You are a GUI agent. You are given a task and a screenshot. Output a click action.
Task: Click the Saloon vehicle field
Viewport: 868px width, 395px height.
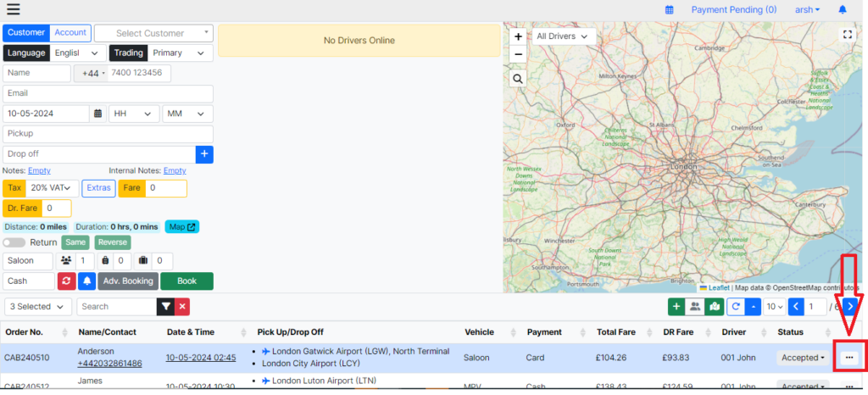coord(28,261)
